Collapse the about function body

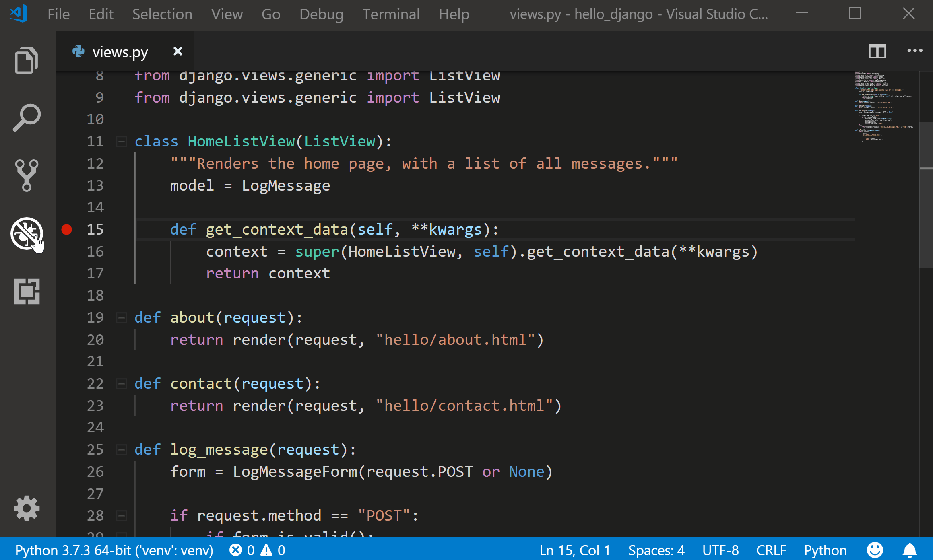pyautogui.click(x=121, y=317)
